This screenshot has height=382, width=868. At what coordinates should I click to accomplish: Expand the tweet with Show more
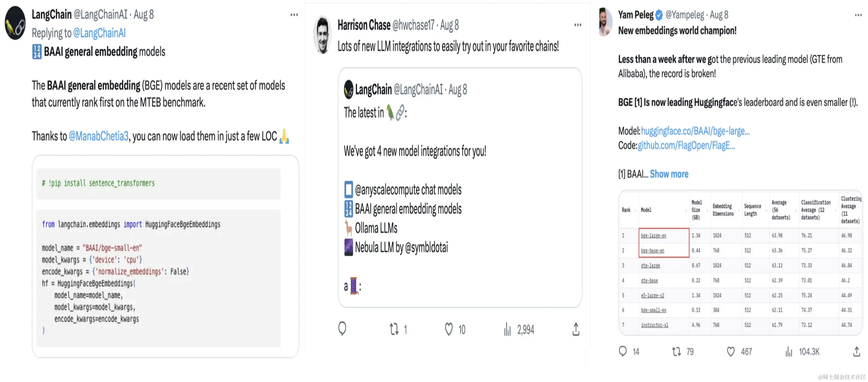tap(669, 174)
